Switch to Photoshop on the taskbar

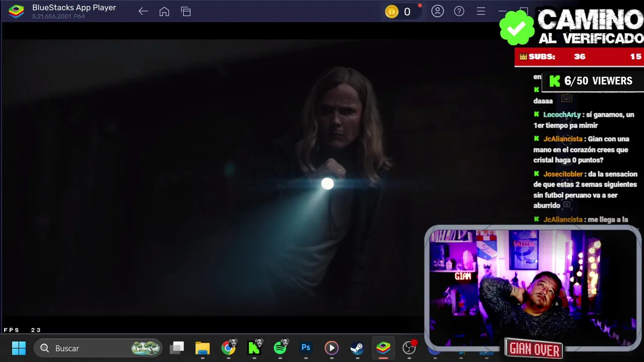tap(306, 347)
